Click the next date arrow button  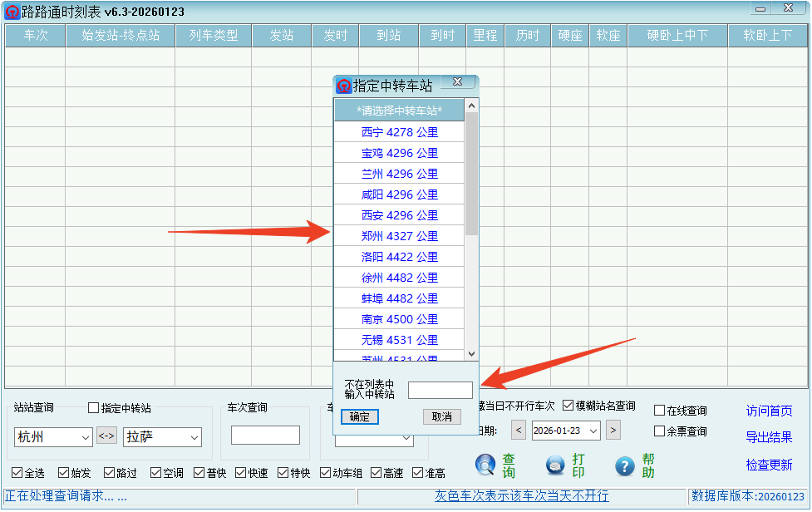click(x=613, y=431)
